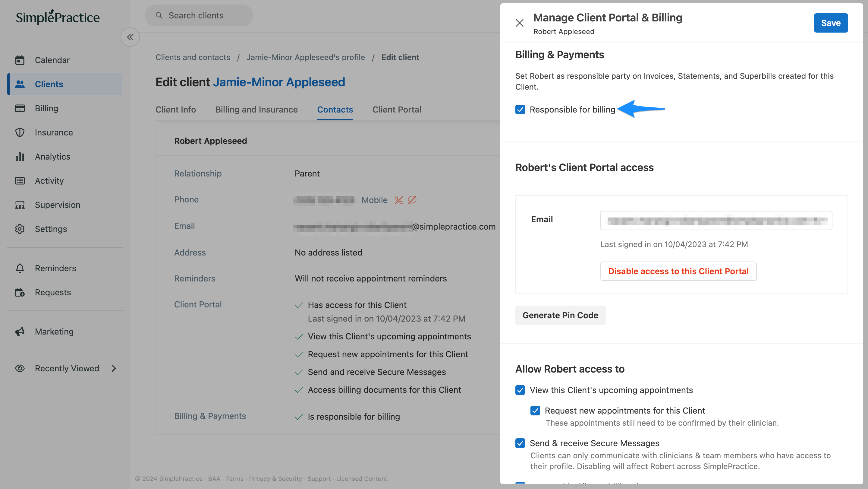Open Billing via its card icon
Image resolution: width=868 pixels, height=489 pixels.
pyautogui.click(x=20, y=108)
